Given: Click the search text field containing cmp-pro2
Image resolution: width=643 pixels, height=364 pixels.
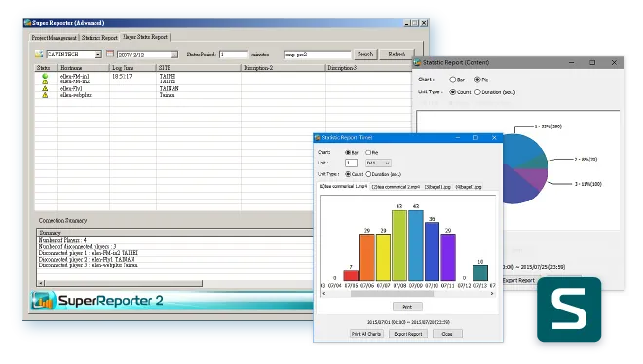Looking at the screenshot, I should click(318, 55).
